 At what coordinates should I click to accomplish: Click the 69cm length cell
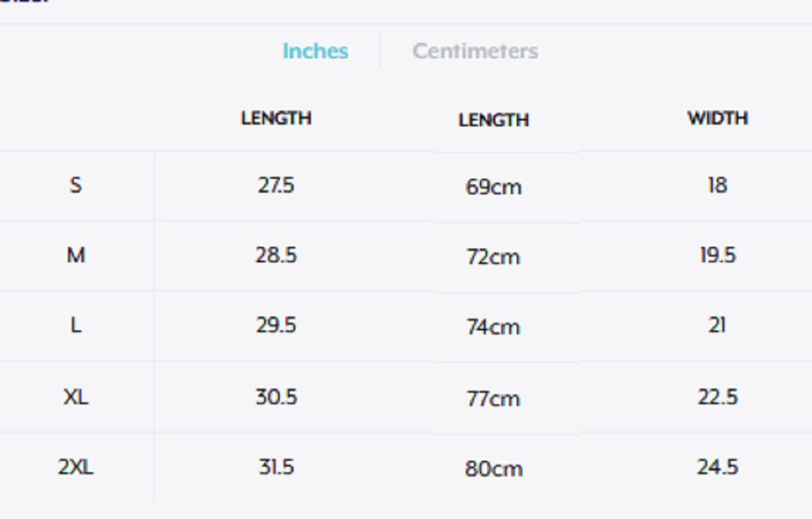(493, 187)
